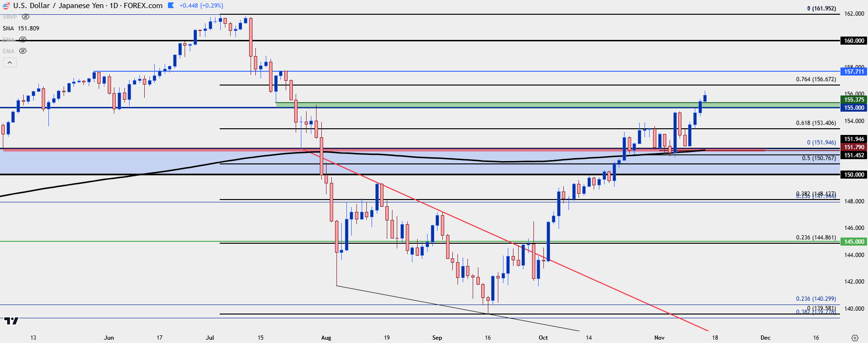
Task: Select the green 155.375 price label
Action: click(854, 100)
